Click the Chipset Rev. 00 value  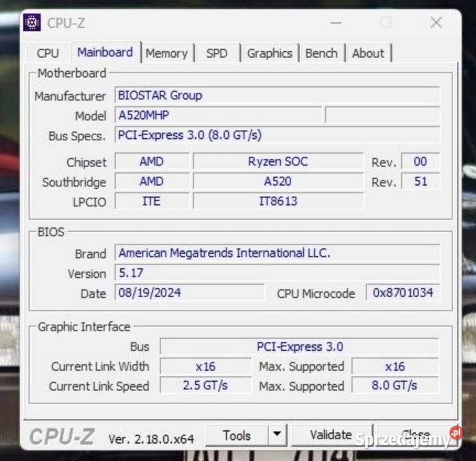pyautogui.click(x=420, y=161)
